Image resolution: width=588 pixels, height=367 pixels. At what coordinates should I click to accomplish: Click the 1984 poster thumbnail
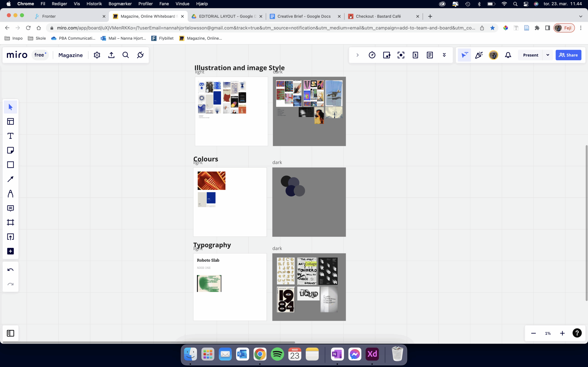(286, 299)
